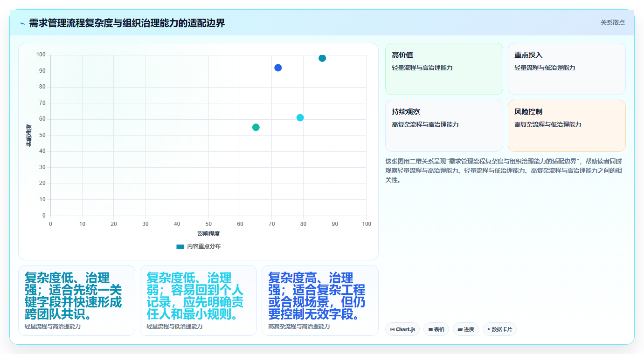The image size is (644, 354).
Task: Click the chart title heading text
Action: pos(127,23)
